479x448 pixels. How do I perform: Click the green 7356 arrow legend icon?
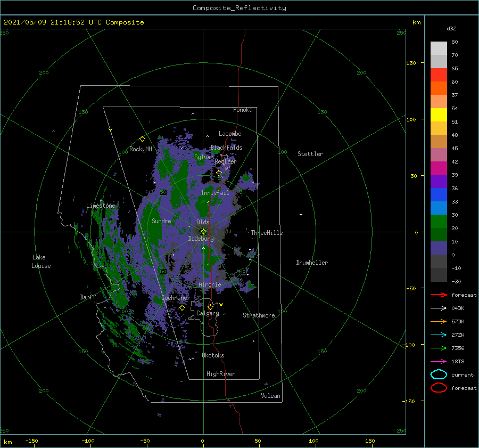pyautogui.click(x=439, y=348)
